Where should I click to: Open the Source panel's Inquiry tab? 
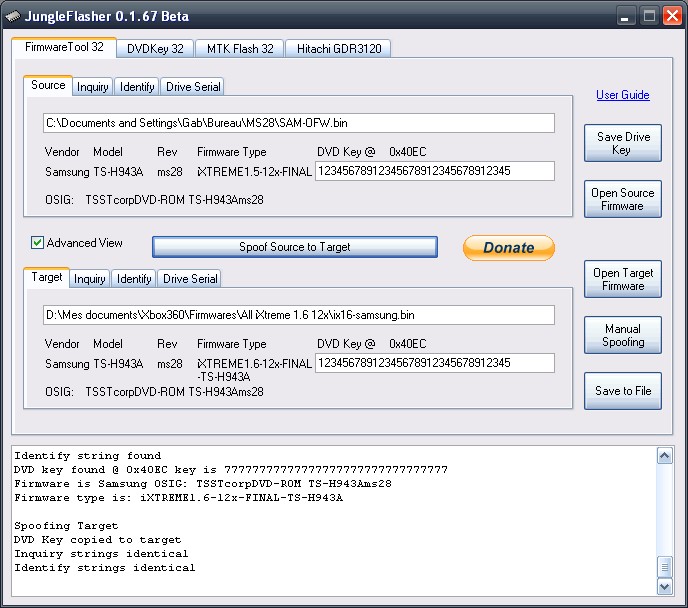(x=93, y=87)
